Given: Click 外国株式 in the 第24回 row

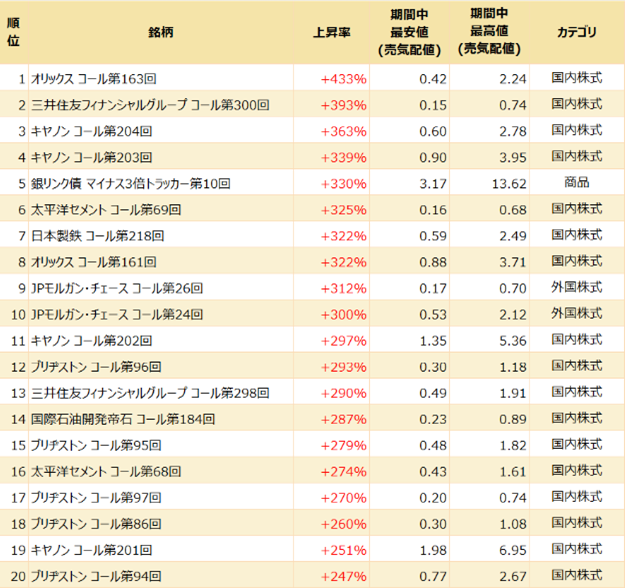Looking at the screenshot, I should 577,313.
